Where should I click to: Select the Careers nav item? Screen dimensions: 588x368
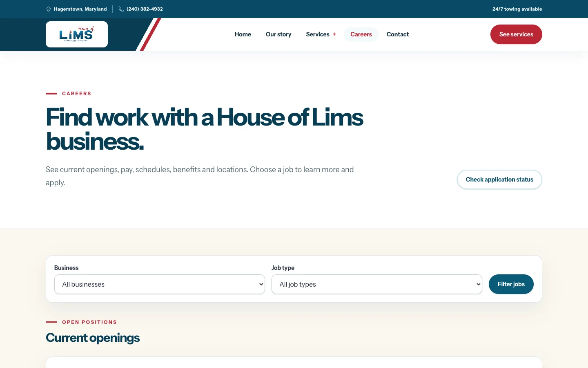(x=361, y=34)
